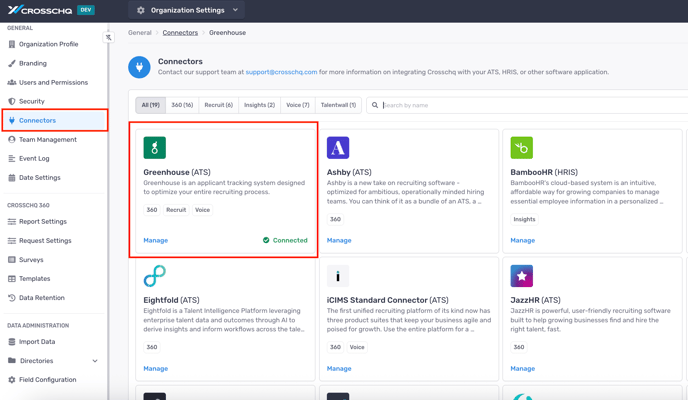Screen dimensions: 688x400
Task: Click the Connectors breadcrumb link
Action: click(x=180, y=32)
